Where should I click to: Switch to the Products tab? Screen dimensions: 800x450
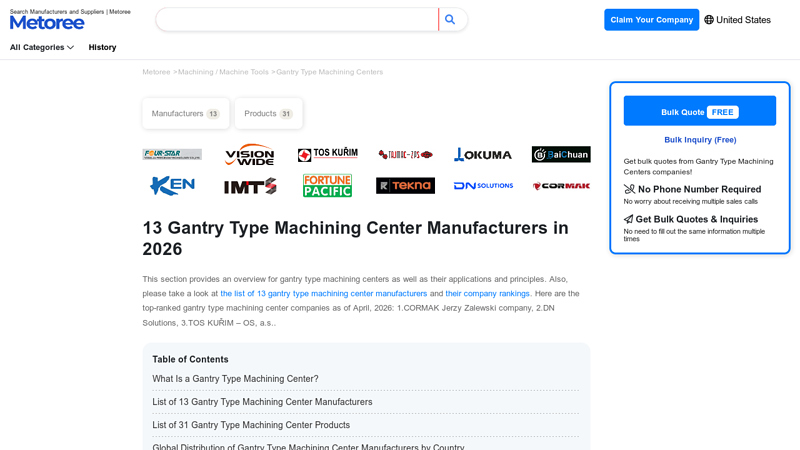pos(268,114)
